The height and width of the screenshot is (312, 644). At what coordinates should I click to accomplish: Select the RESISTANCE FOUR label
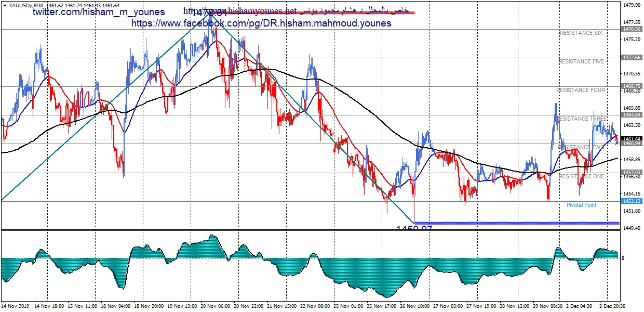click(581, 90)
